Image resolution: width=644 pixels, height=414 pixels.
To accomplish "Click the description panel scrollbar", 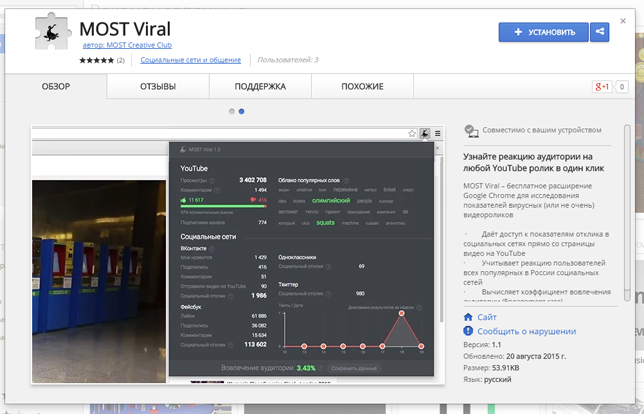I will 627,213.
